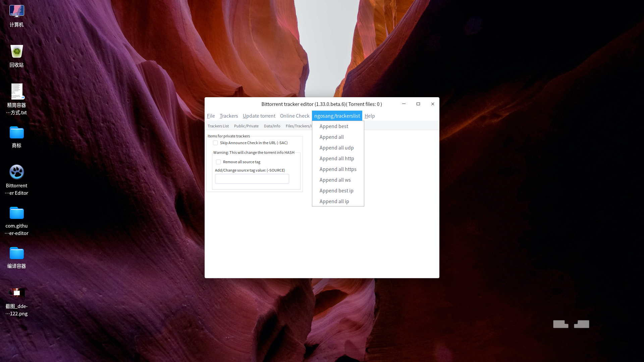Select the 截图_dde png file icon
Image resolution: width=644 pixels, height=362 pixels.
[x=16, y=293]
